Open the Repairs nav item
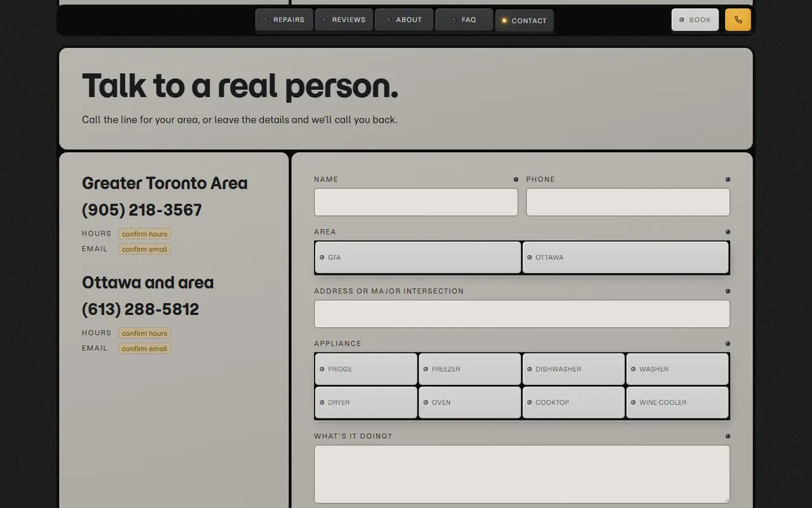The width and height of the screenshot is (812, 508). (284, 20)
